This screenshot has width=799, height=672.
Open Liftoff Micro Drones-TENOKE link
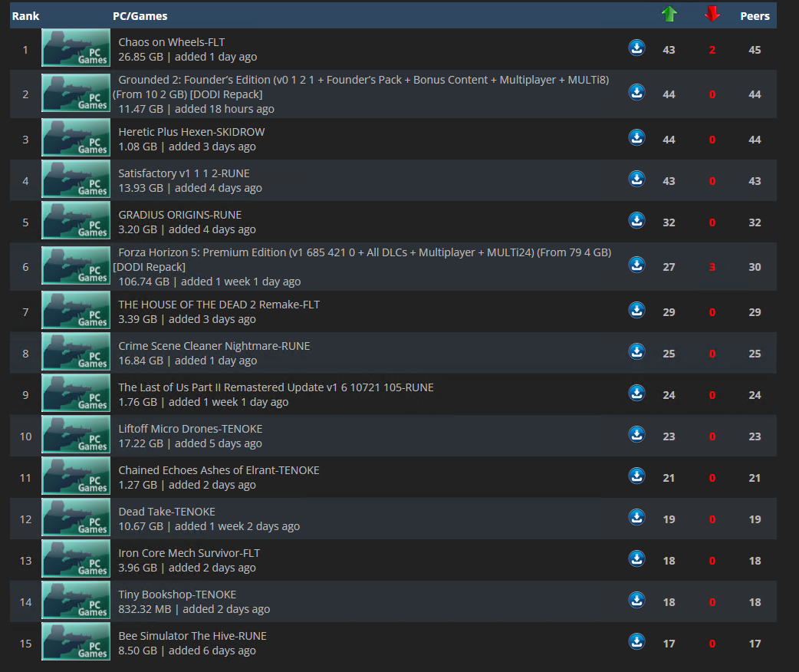(x=190, y=429)
